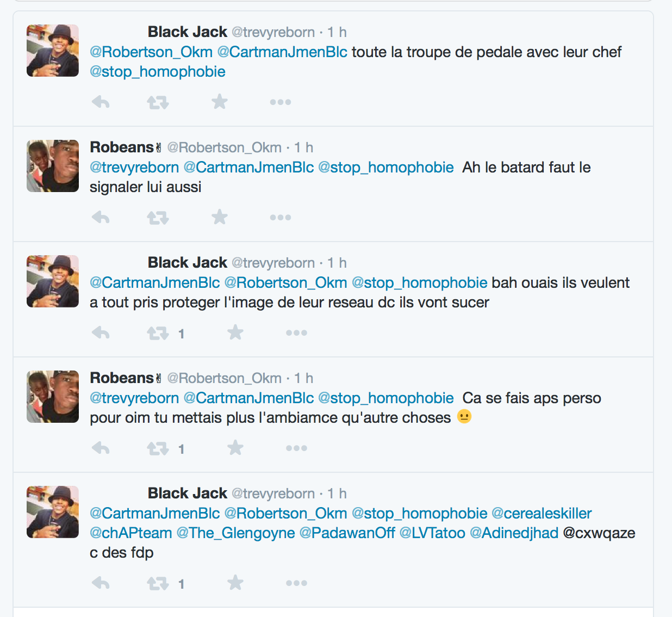Retweet the 'Ca se fais aps perso' tweet
672x617 pixels.
158,448
